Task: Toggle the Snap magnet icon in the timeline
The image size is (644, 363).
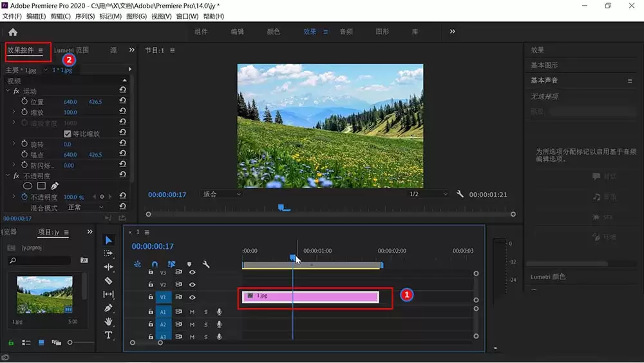Action: coord(155,264)
